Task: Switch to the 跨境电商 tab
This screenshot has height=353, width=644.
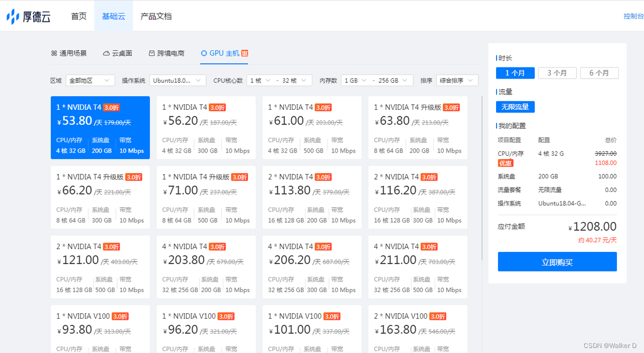Action: pos(167,53)
